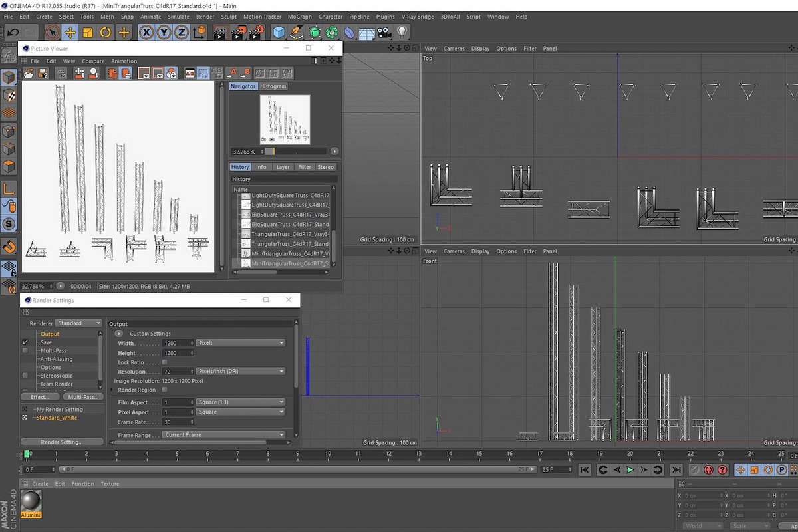The height and width of the screenshot is (532, 798).
Task: Select the Scale tool in top toolbar
Action: coord(88,32)
